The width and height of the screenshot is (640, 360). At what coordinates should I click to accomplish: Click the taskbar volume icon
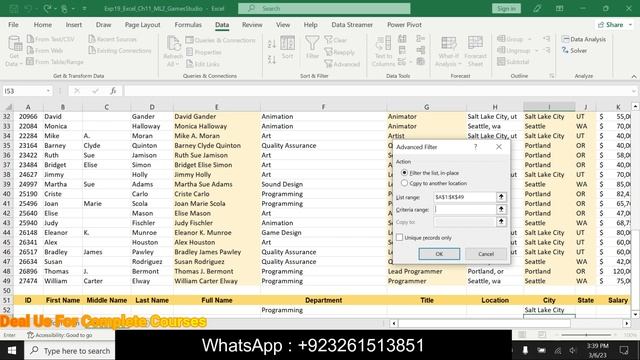pyautogui.click(x=573, y=351)
